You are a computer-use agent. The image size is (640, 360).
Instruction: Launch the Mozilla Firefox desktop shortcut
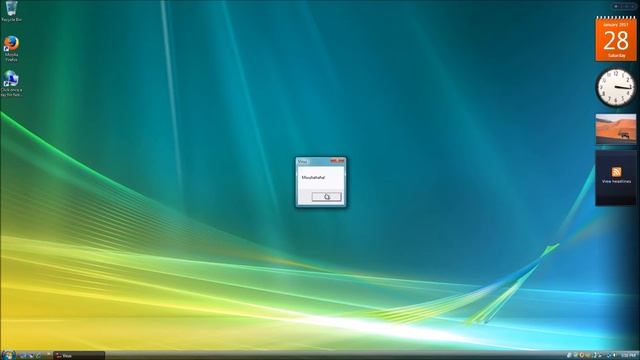[x=11, y=48]
